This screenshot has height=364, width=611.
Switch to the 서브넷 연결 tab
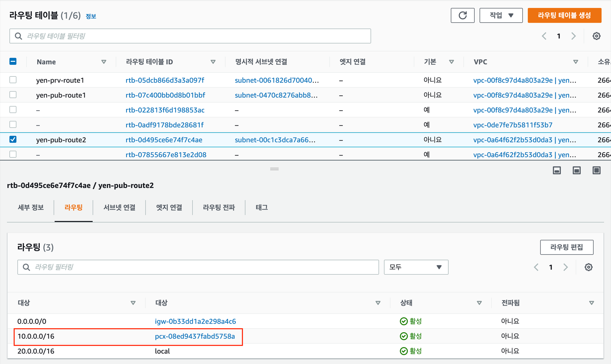pyautogui.click(x=119, y=208)
